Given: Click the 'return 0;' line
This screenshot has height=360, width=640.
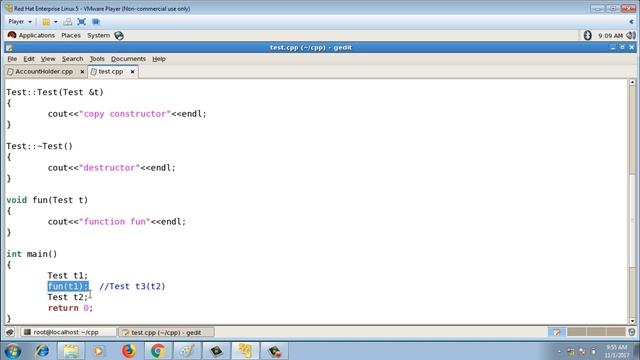Looking at the screenshot, I should point(70,308).
